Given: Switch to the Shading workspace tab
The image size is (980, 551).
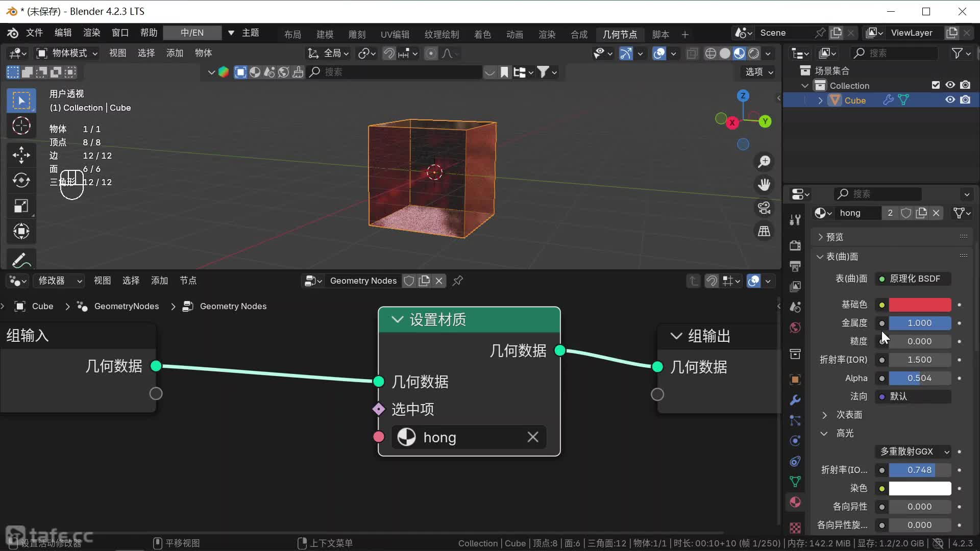Looking at the screenshot, I should 482,34.
